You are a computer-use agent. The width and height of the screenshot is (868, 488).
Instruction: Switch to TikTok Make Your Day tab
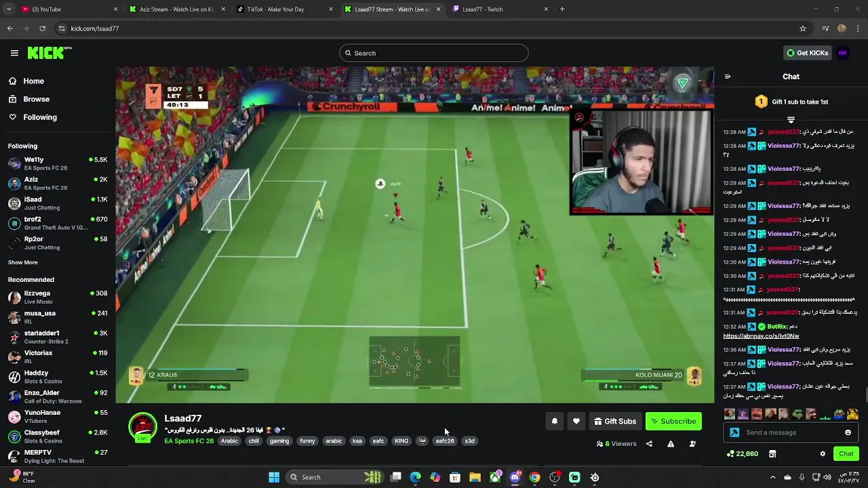point(285,9)
